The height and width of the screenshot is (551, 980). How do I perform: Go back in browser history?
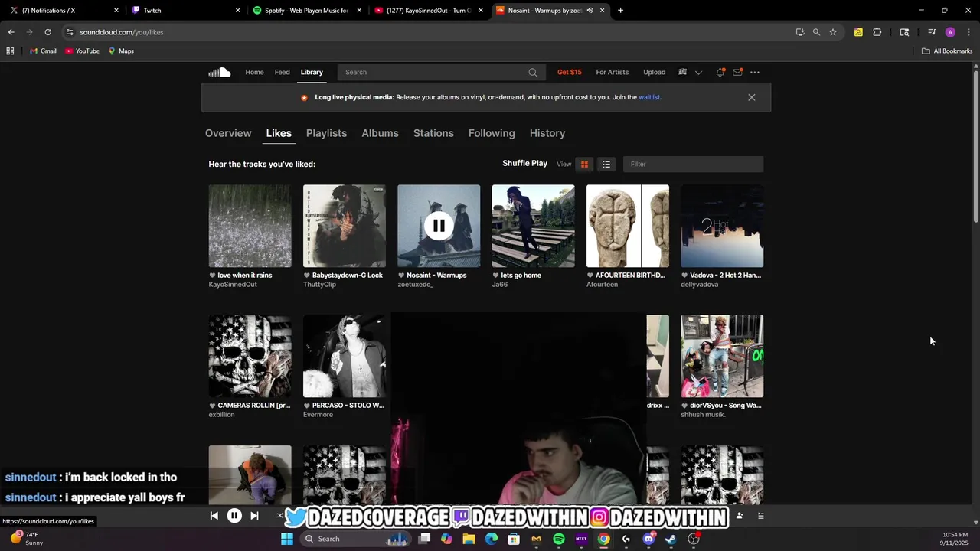coord(11,32)
